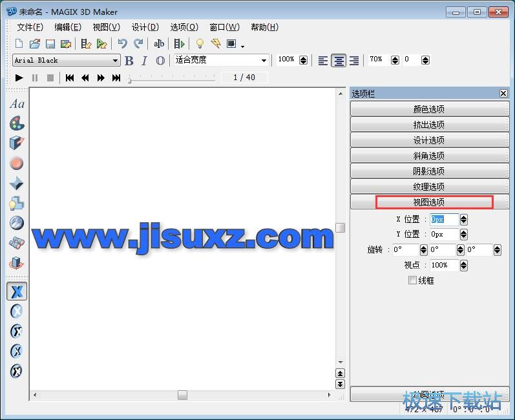The width and height of the screenshot is (515, 420).
Task: Adjust the Y 位置 stepper arrows
Action: click(463, 235)
